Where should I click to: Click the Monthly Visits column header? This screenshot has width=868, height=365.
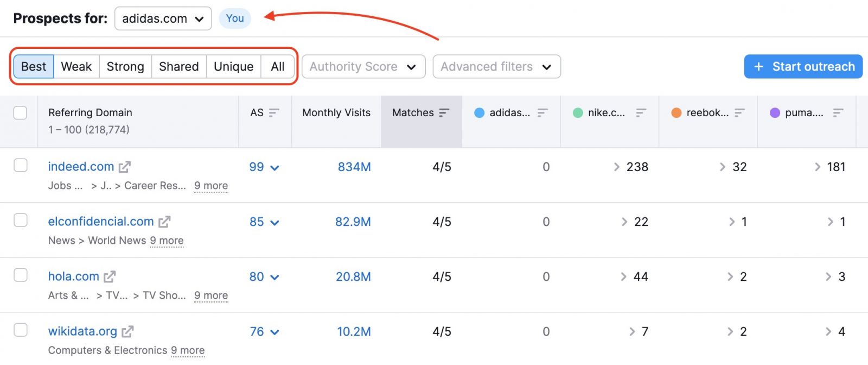click(x=336, y=112)
